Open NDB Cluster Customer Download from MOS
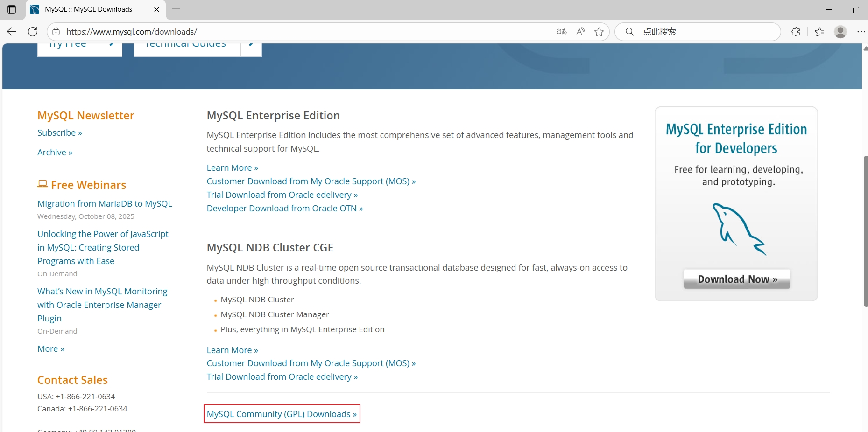The height and width of the screenshot is (432, 868). coord(311,363)
